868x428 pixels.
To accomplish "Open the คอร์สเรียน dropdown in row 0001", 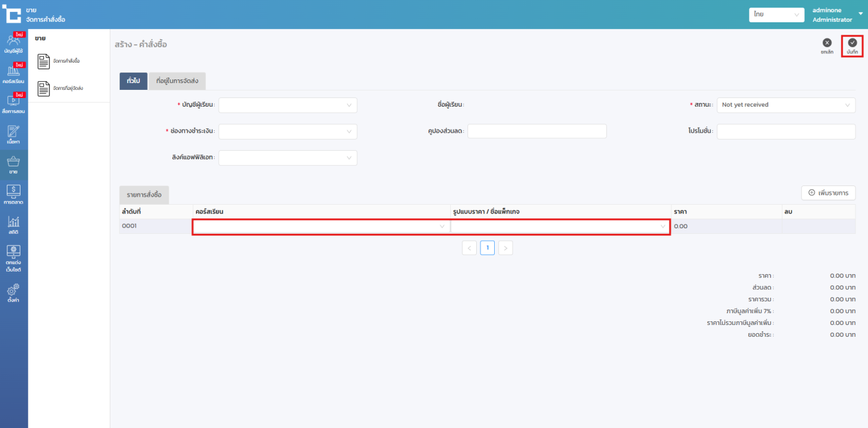I will pyautogui.click(x=321, y=227).
